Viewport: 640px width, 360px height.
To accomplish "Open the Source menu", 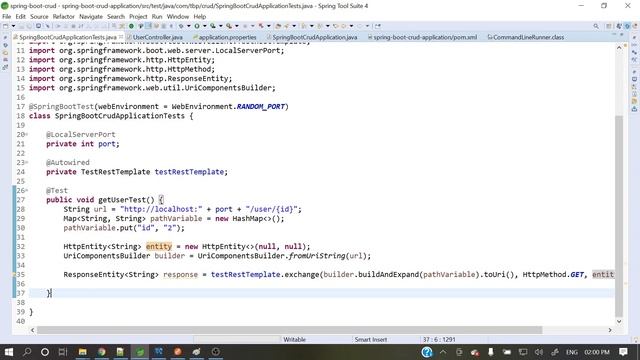I will point(39,17).
